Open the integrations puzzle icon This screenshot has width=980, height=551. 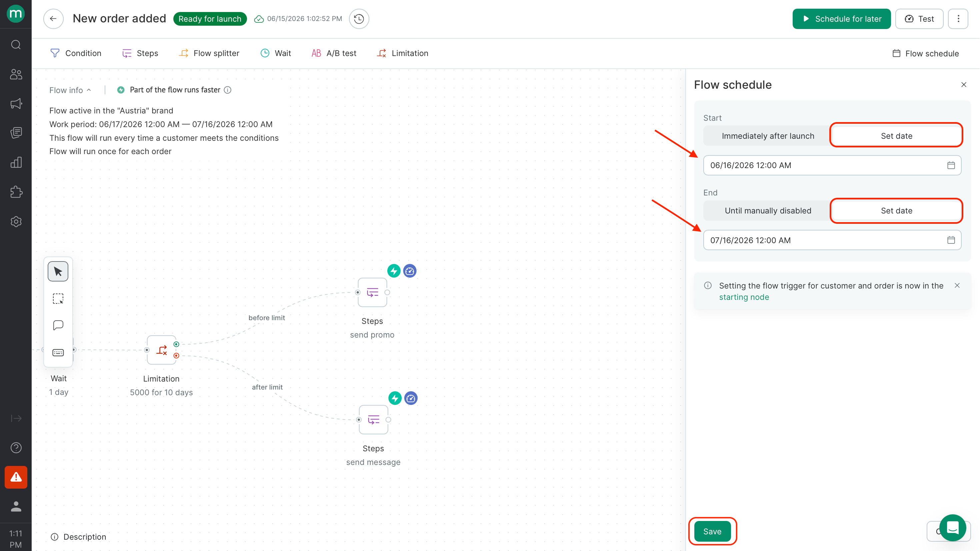point(16,192)
